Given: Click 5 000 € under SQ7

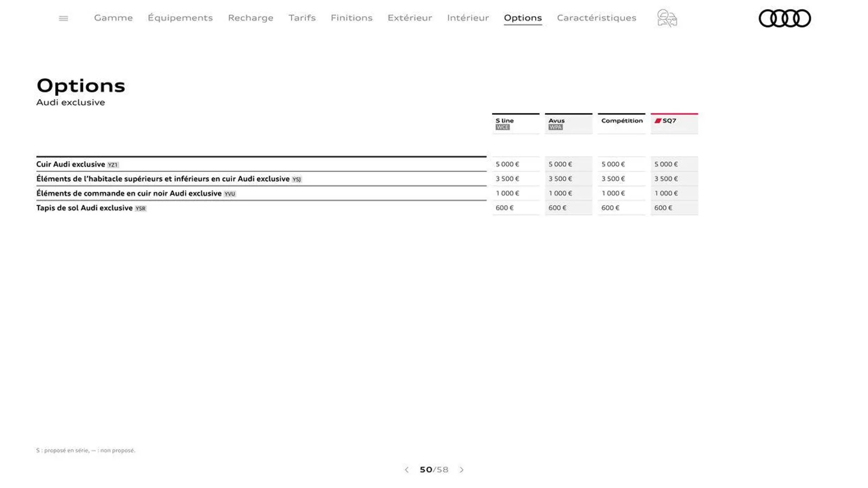Looking at the screenshot, I should coord(666,164).
